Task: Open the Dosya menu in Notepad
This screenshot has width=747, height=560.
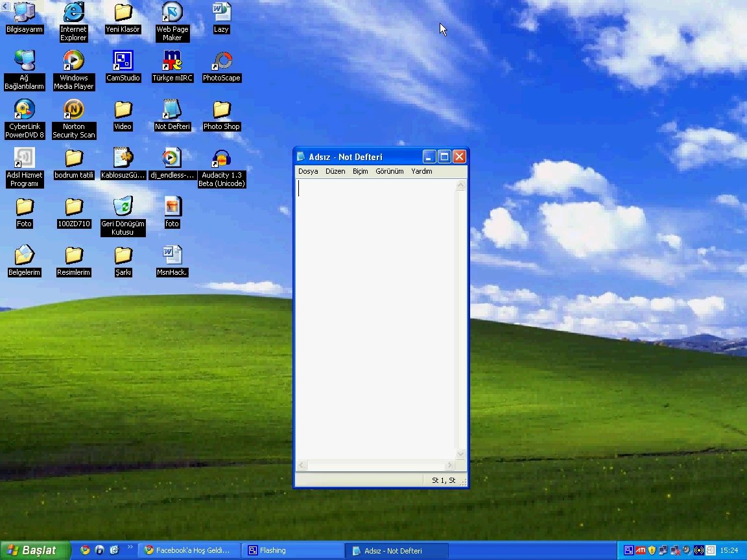Action: click(x=308, y=171)
